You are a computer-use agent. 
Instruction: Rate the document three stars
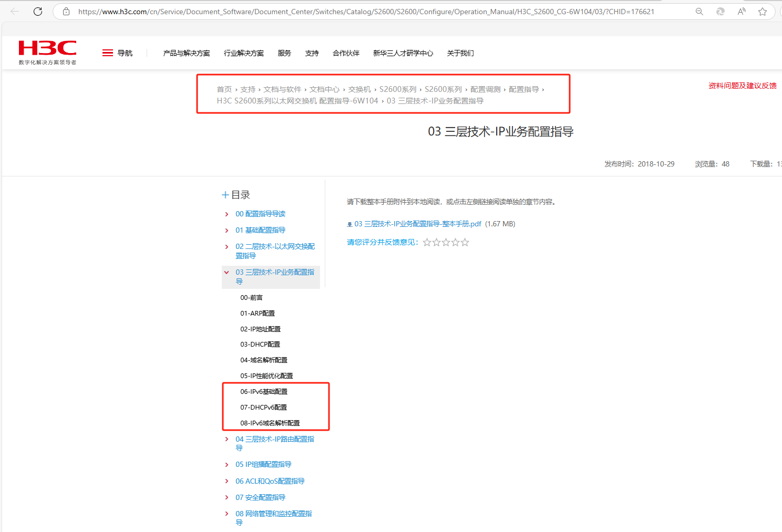tap(446, 243)
